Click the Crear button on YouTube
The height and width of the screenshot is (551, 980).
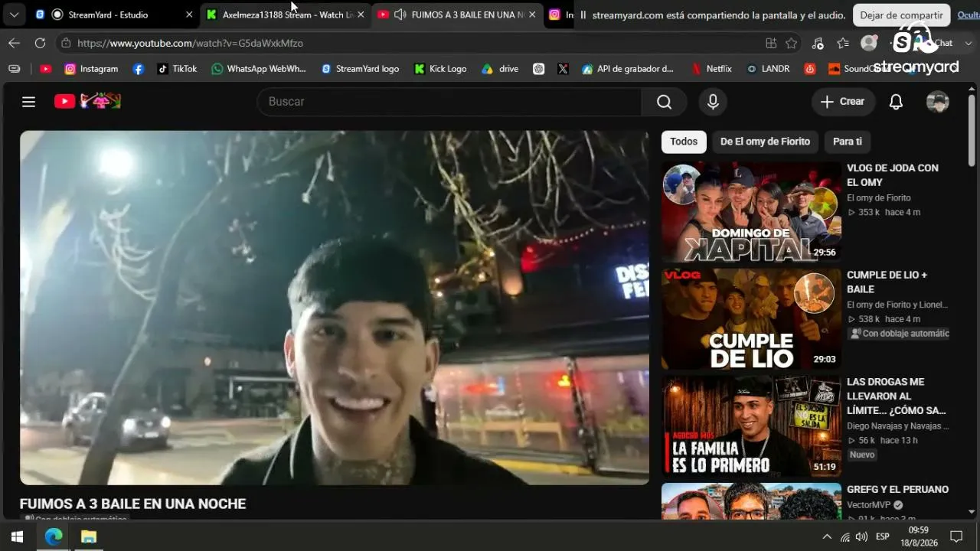(x=843, y=102)
